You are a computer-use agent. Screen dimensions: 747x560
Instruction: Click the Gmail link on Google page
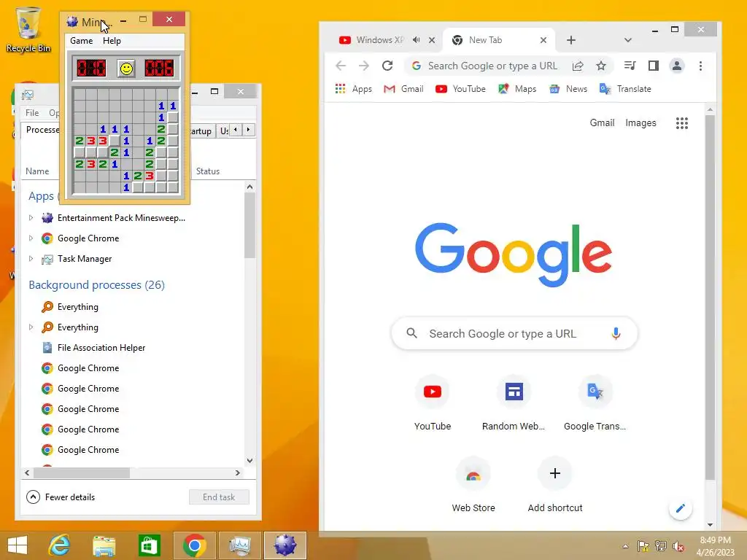602,122
